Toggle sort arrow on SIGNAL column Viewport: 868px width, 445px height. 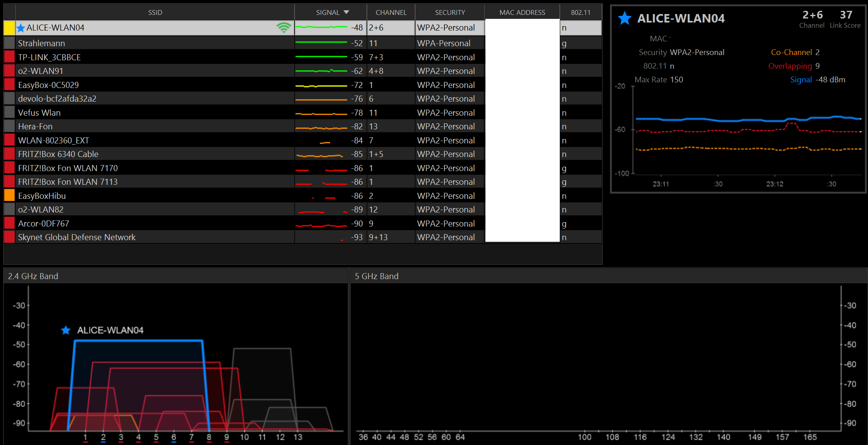point(346,12)
